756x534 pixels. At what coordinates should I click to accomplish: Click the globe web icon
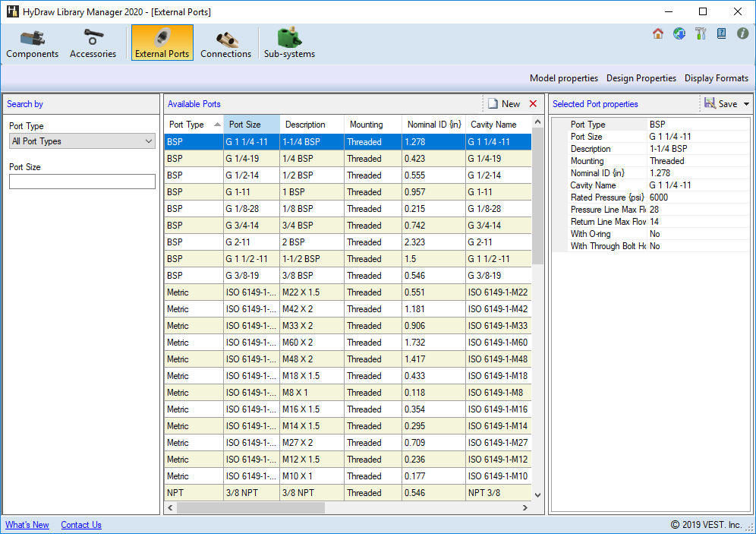point(679,33)
